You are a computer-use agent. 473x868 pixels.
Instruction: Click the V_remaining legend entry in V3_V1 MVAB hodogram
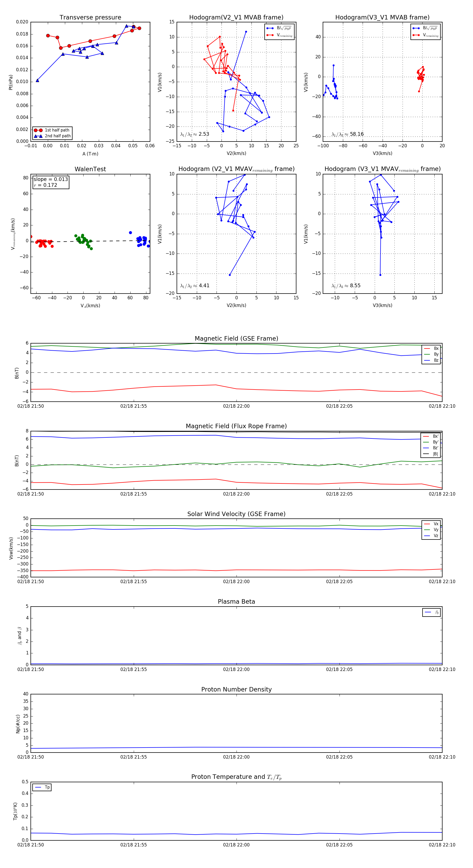425,35
